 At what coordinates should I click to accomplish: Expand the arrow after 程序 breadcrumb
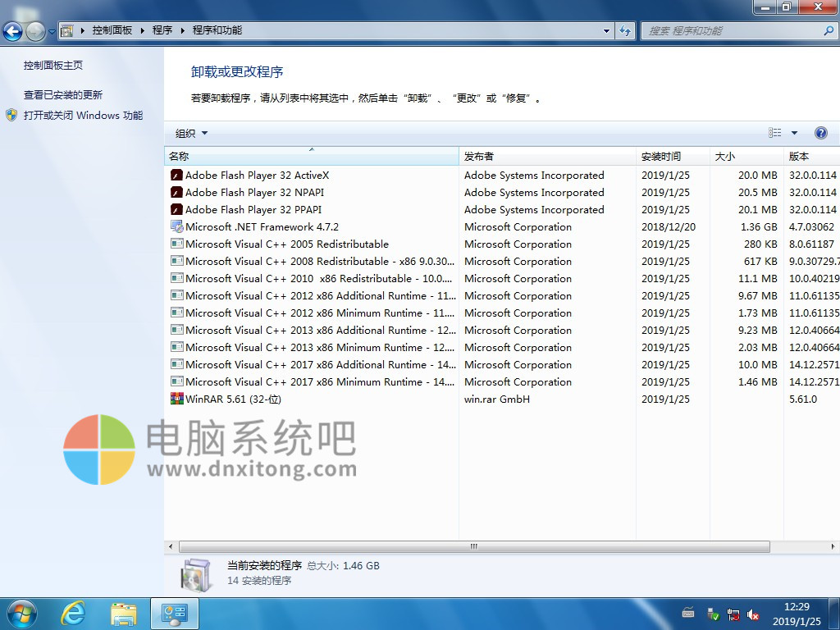point(183,30)
